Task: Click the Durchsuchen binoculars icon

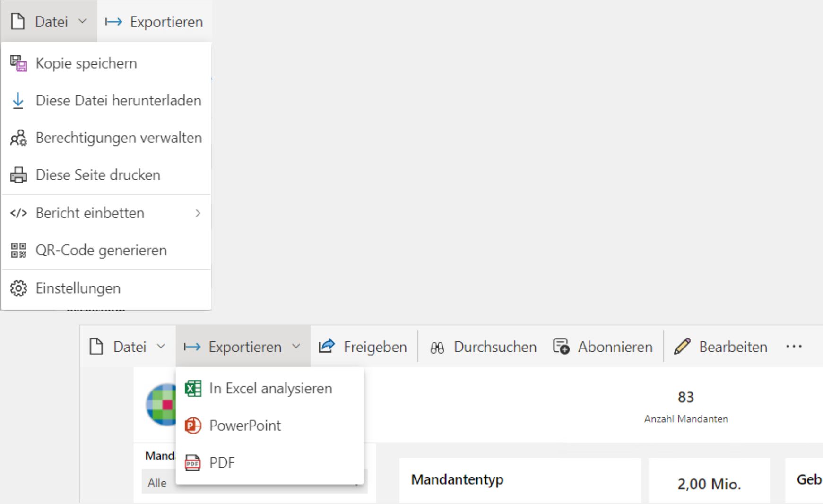Action: point(437,348)
